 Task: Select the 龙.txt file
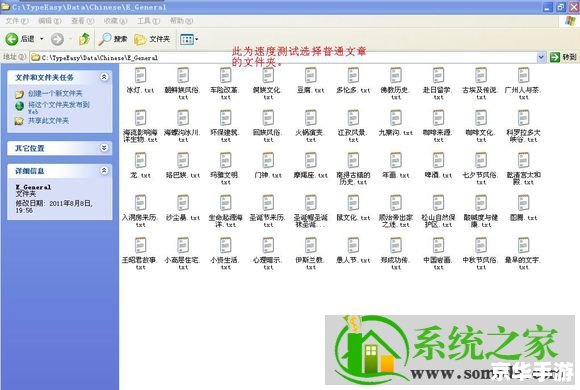[x=141, y=165]
